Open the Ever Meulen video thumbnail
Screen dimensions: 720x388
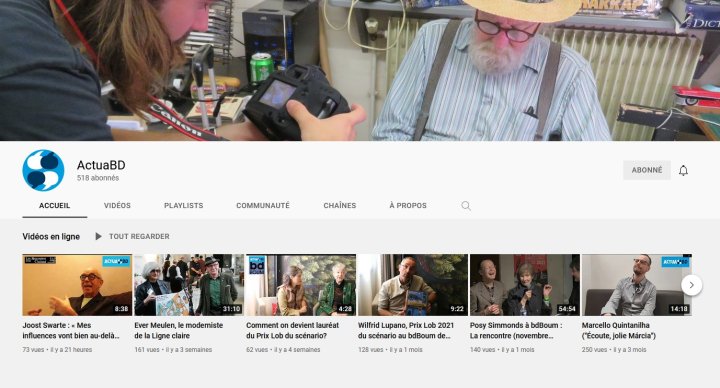point(189,285)
